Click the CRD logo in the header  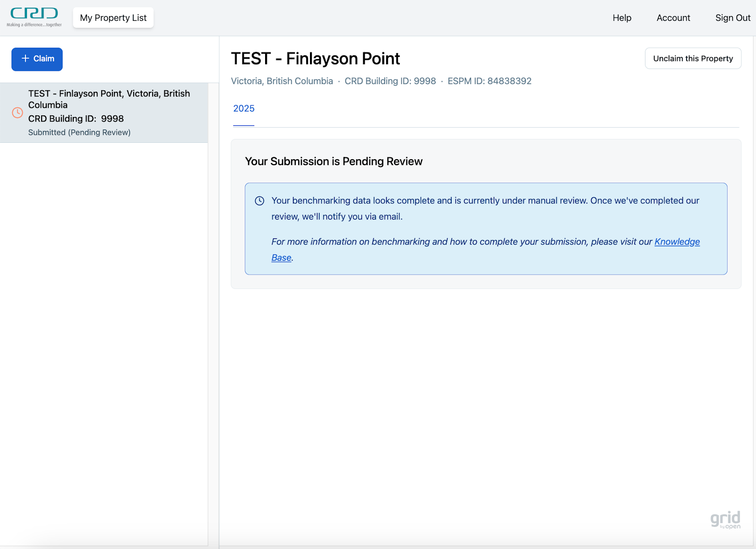34,17
